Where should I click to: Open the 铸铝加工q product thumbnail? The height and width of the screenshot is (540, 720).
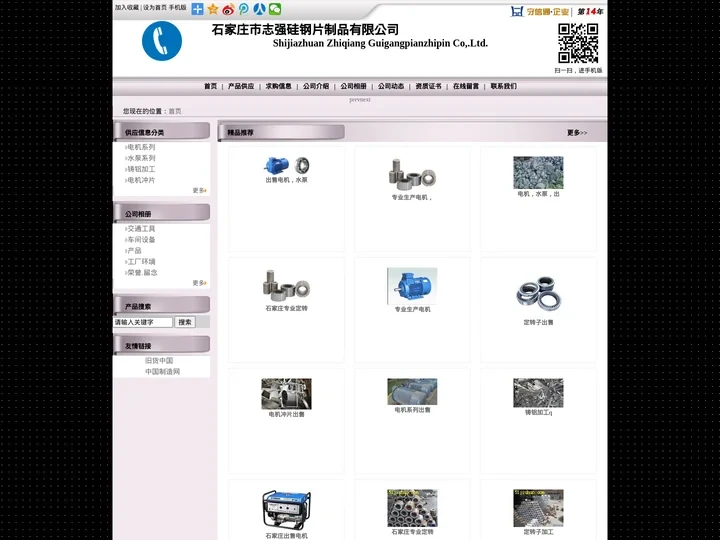pos(538,393)
